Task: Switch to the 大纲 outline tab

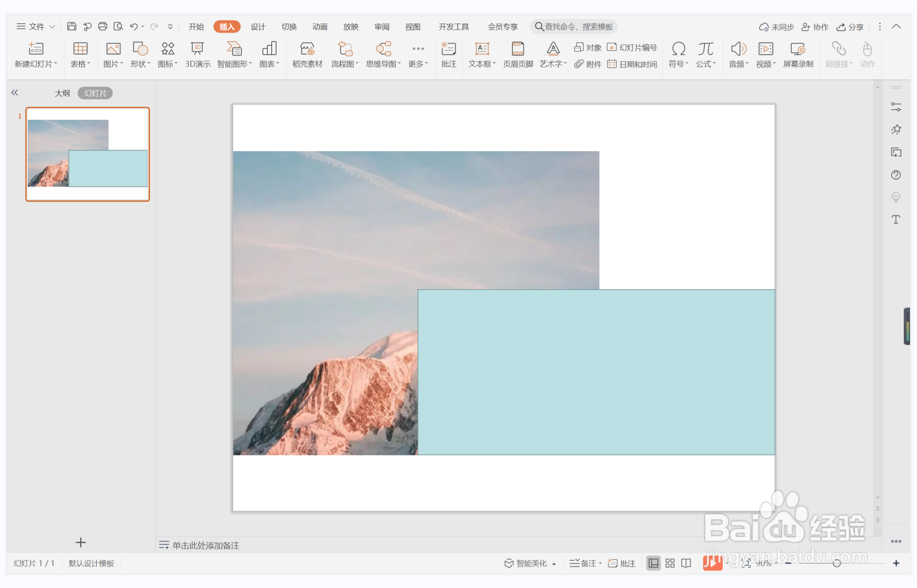Action: click(x=62, y=93)
